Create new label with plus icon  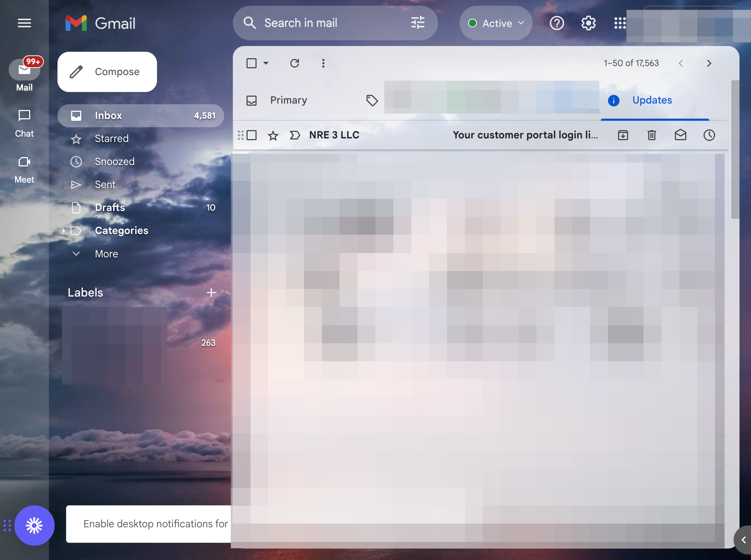(x=211, y=293)
